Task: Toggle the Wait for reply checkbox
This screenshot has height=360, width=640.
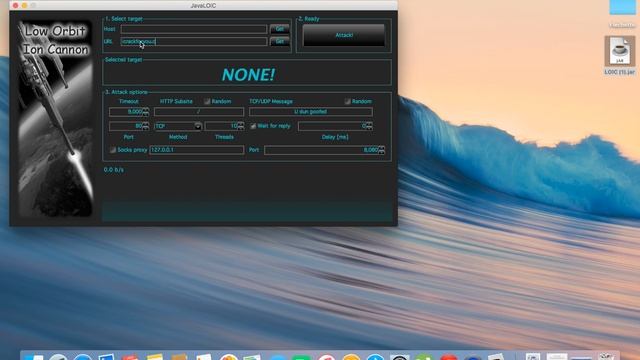Action: pos(253,126)
